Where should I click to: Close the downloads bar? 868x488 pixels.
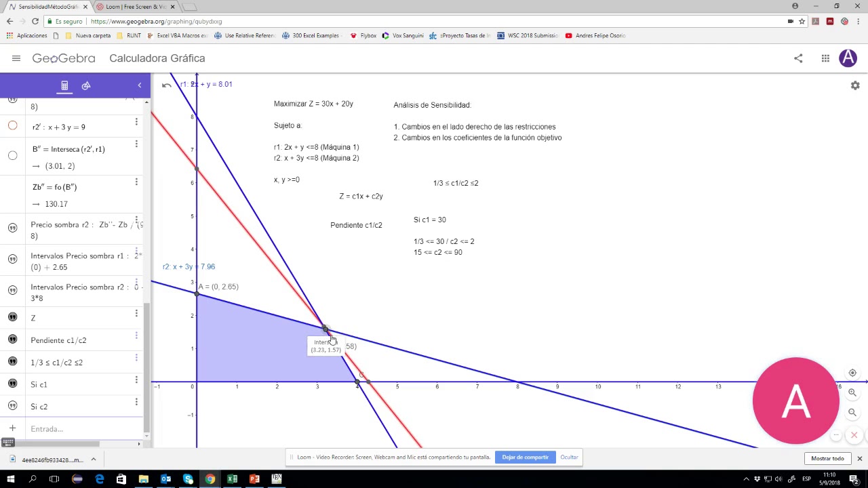pos(859,459)
